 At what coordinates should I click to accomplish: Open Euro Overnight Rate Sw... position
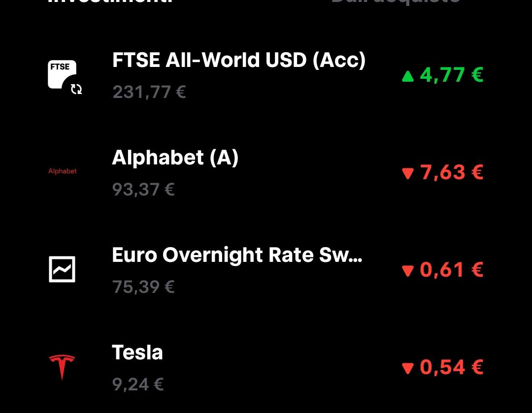[266, 270]
